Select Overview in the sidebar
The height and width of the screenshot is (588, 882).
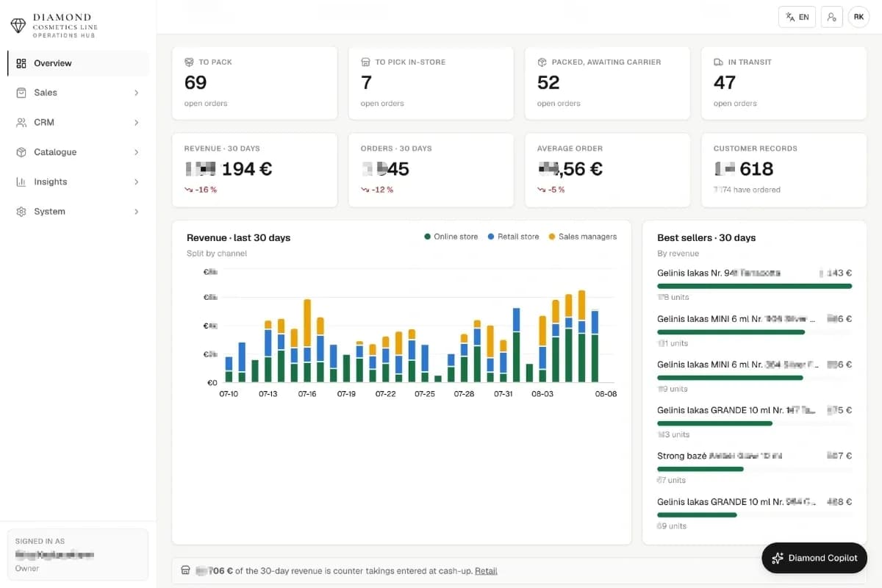click(79, 63)
